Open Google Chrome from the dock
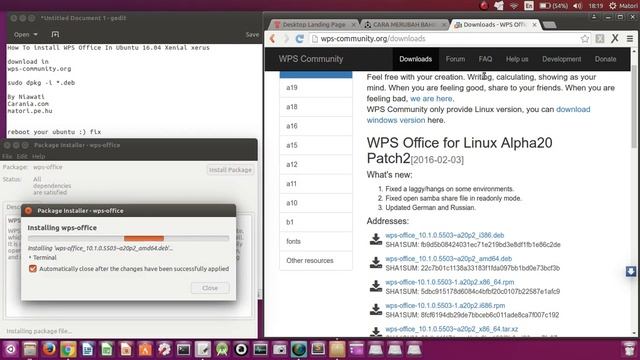 (x=68, y=349)
